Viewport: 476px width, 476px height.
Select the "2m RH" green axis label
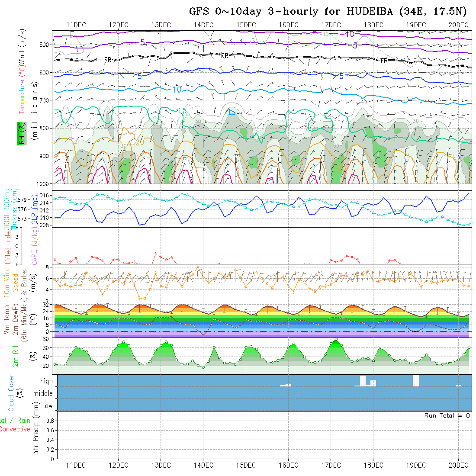click(x=16, y=356)
